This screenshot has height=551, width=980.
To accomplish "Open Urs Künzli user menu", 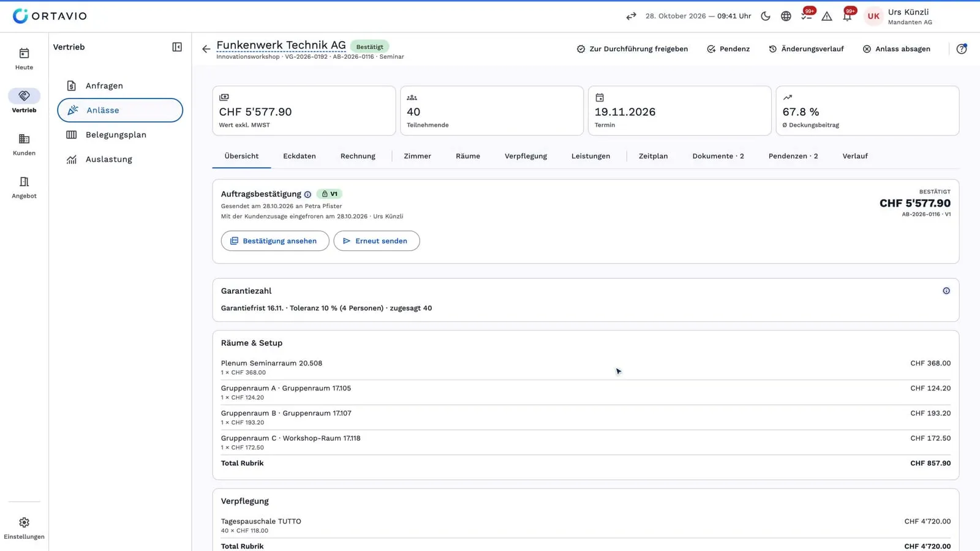I will 899,17.
